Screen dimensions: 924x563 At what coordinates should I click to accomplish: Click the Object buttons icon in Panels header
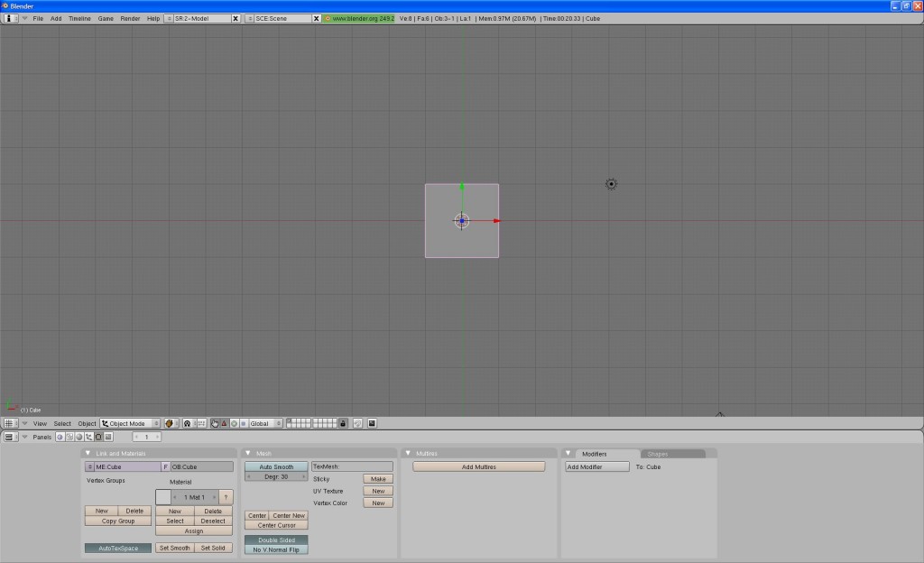pos(89,438)
